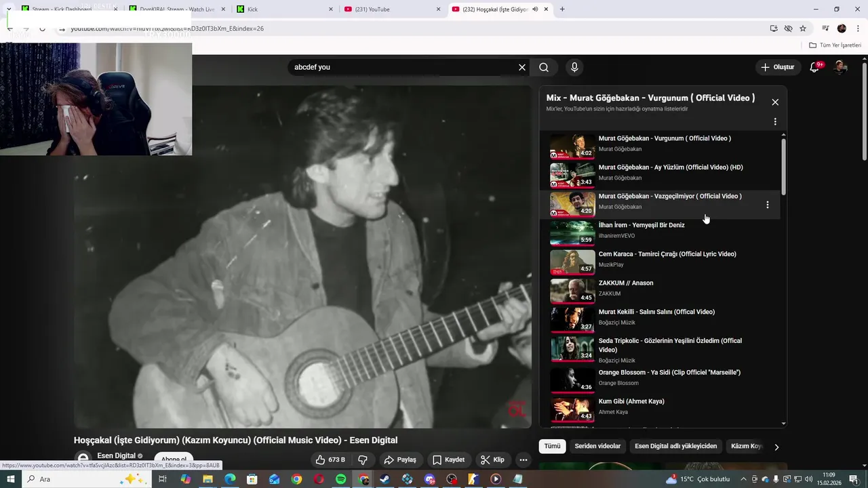Open Chrome tab search dropdown arrow
The width and height of the screenshot is (868, 488).
pyautogui.click(x=9, y=9)
